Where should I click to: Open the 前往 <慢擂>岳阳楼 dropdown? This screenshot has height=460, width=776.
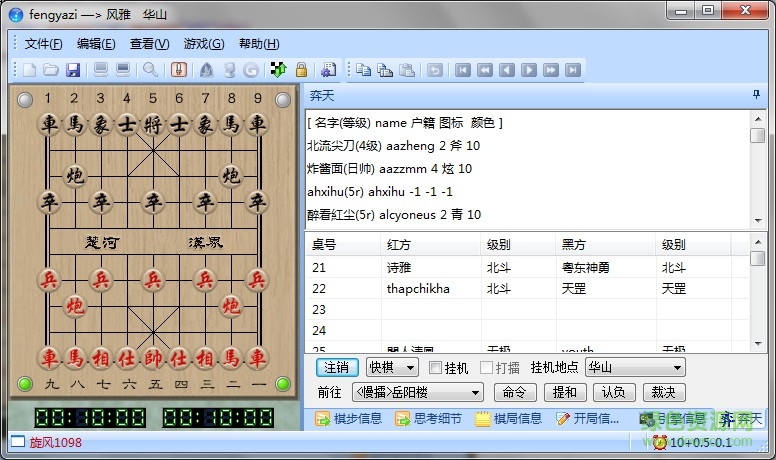pos(418,393)
